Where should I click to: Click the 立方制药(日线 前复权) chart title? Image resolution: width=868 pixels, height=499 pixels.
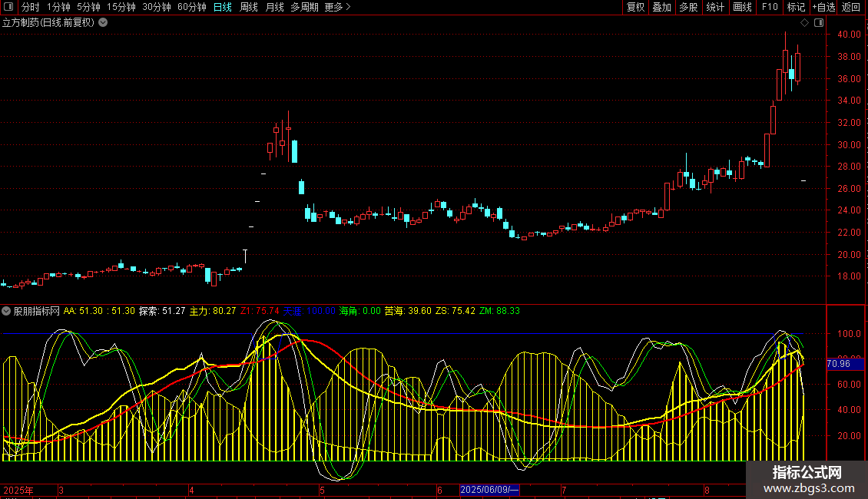click(x=48, y=23)
